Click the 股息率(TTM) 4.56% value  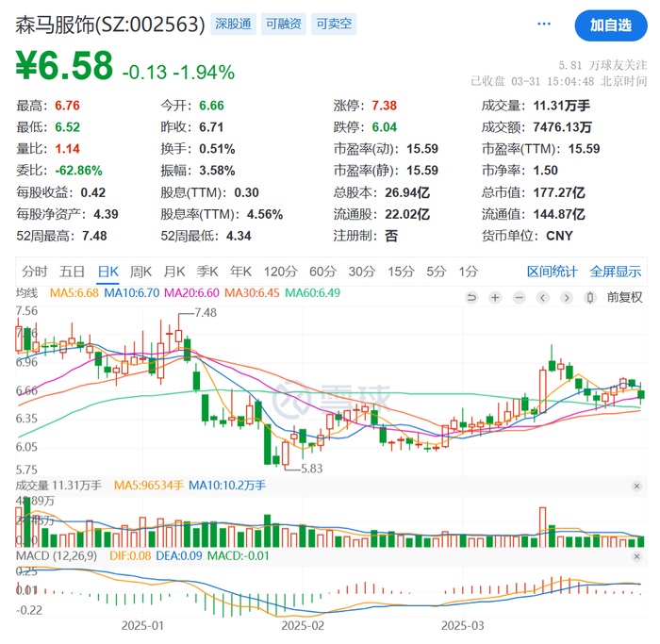pos(265,214)
